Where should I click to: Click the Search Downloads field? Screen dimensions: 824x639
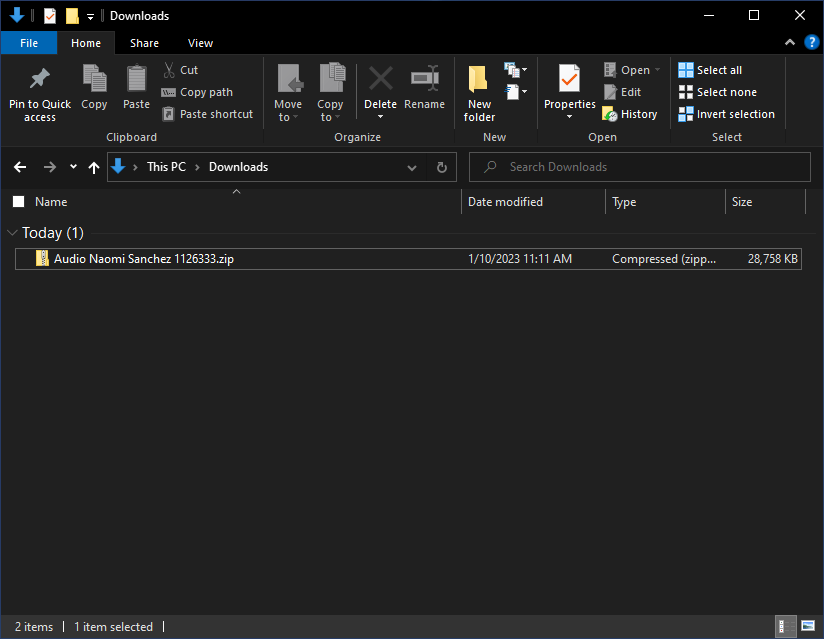(640, 167)
